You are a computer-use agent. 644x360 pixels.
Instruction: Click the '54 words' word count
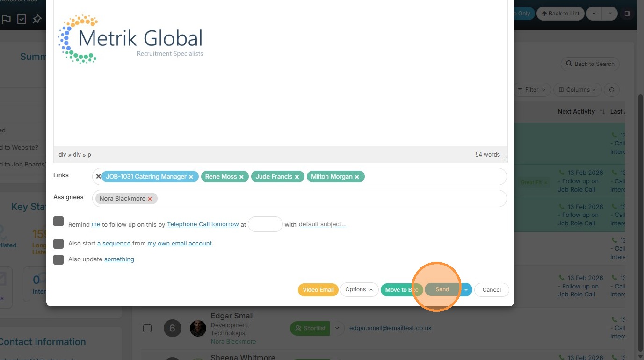click(487, 155)
